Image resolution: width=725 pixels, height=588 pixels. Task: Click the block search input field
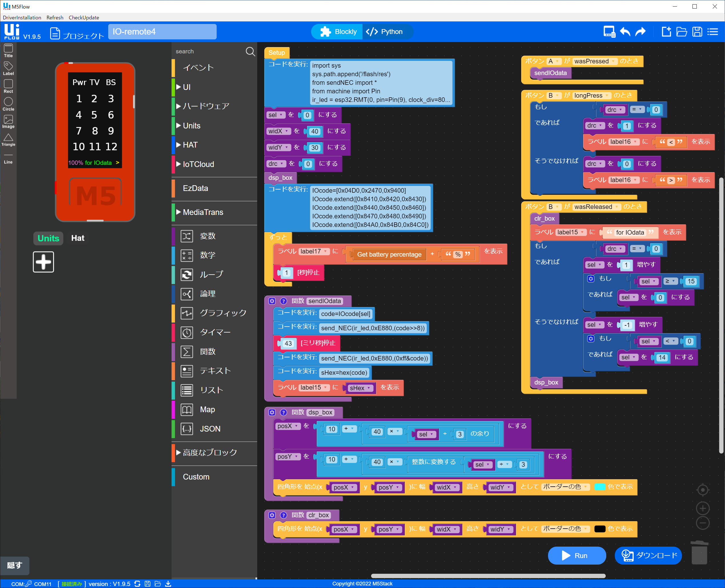click(208, 51)
